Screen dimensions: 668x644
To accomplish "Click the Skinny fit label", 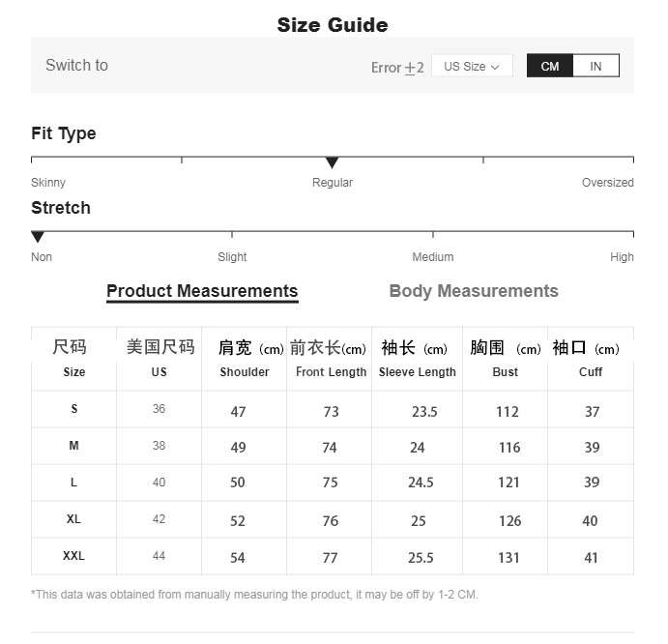I will tap(48, 183).
